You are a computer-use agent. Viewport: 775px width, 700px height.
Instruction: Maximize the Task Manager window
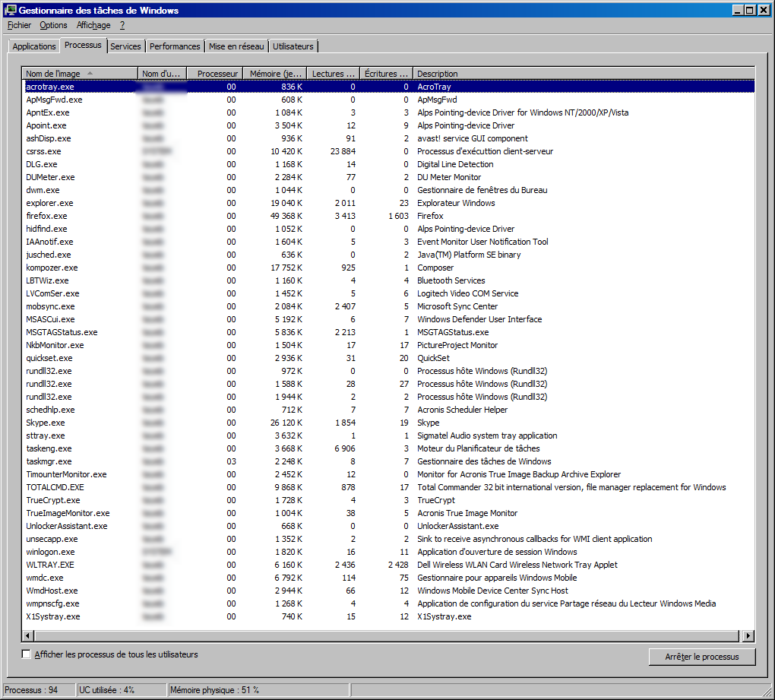tap(750, 10)
